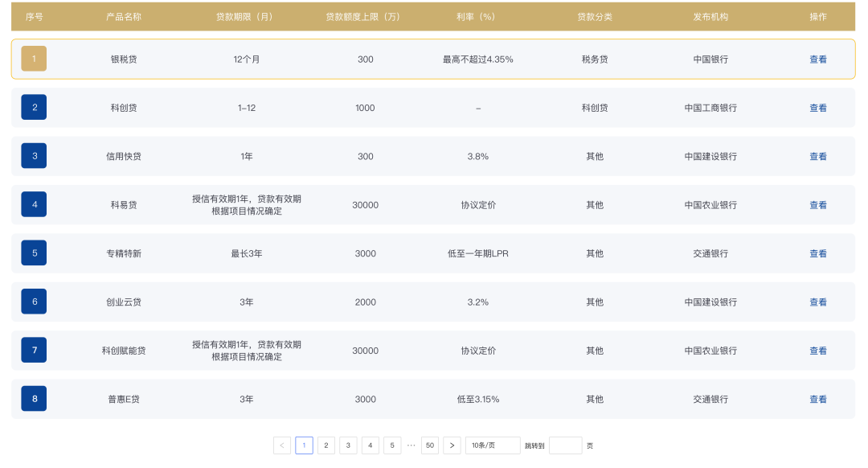Click blue rank badge number 5
The width and height of the screenshot is (868, 468).
(34, 253)
